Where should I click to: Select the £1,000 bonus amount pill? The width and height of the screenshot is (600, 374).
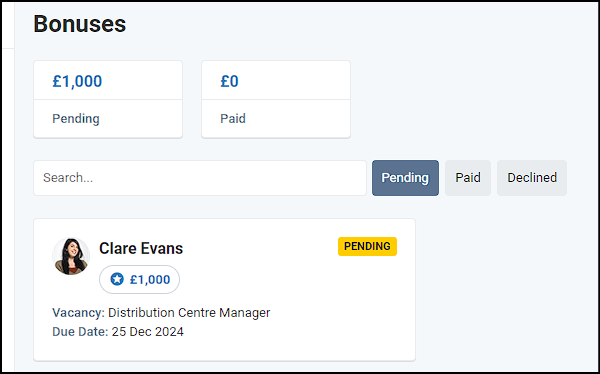click(139, 279)
